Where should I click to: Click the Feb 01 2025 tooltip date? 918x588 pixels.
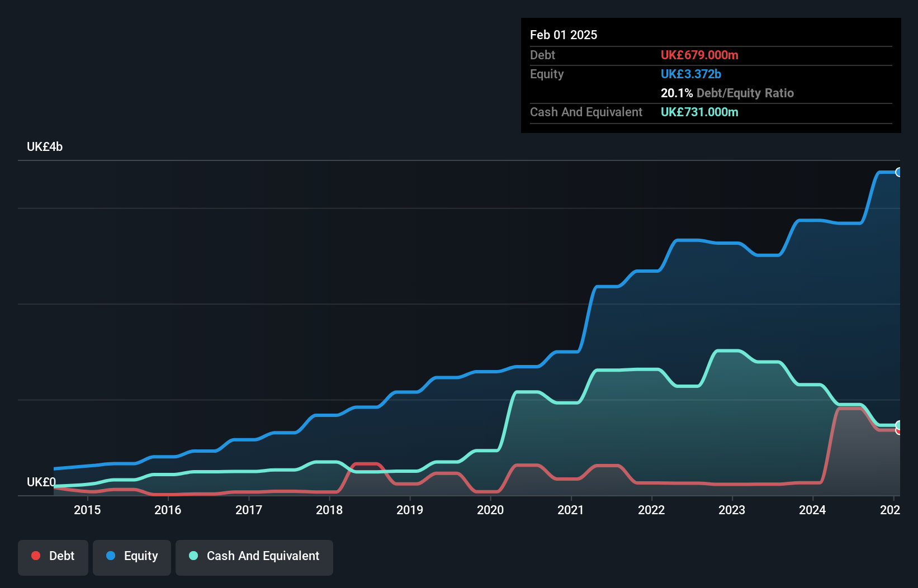point(564,35)
